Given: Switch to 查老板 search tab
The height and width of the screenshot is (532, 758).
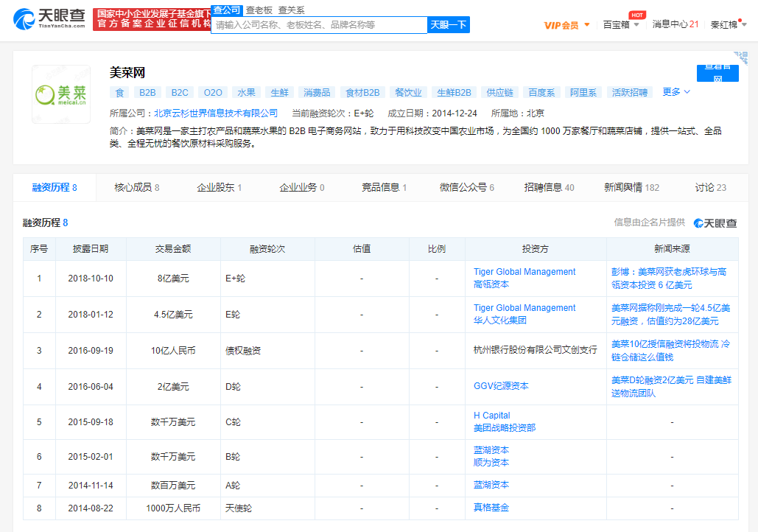Looking at the screenshot, I should [259, 10].
